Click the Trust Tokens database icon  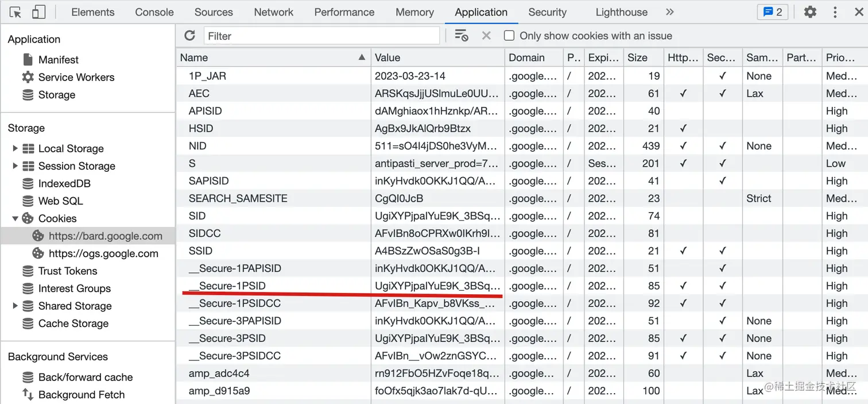pyautogui.click(x=28, y=271)
